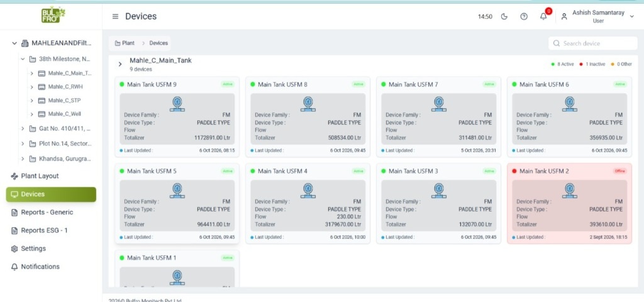The height and width of the screenshot is (302, 644).
Task: Click the flow meter icon on Main Tank USFM 9
Action: pyautogui.click(x=177, y=104)
